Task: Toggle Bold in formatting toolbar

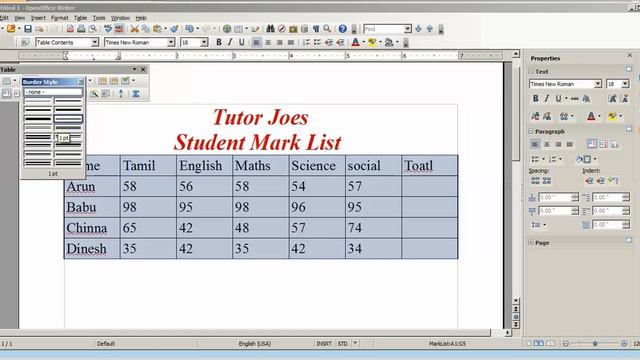Action: coord(219,42)
